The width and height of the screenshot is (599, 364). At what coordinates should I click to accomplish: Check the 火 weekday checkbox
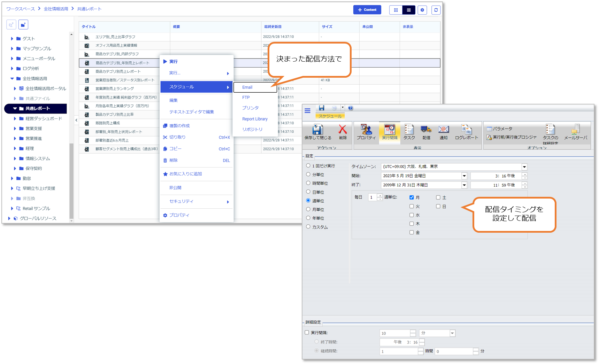[x=412, y=206]
